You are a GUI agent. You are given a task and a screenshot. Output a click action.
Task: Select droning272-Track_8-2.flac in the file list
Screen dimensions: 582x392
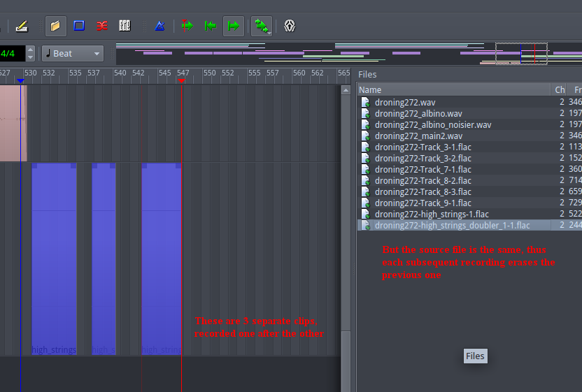click(x=423, y=180)
